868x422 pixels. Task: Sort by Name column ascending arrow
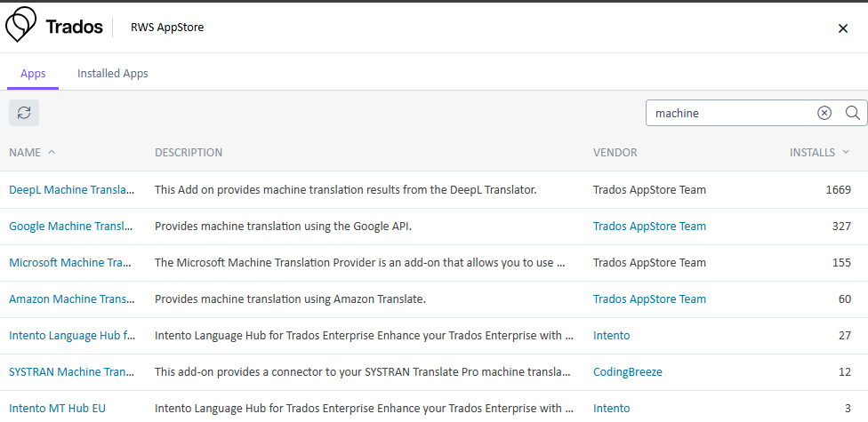point(52,152)
